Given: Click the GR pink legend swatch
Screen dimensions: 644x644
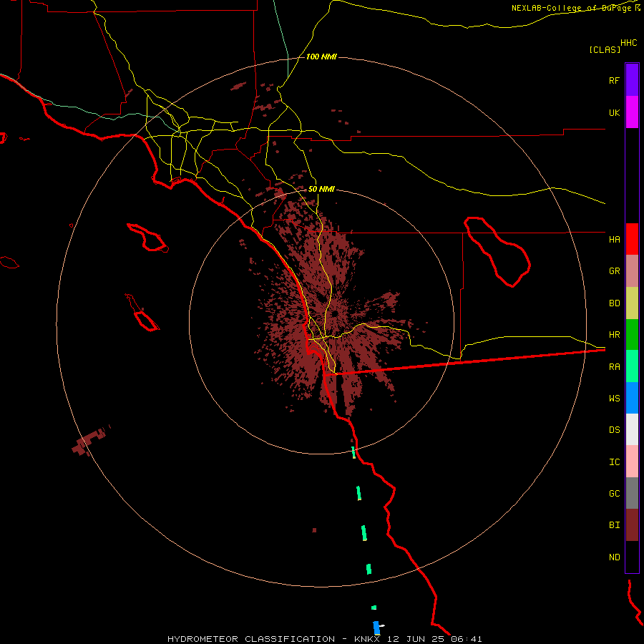Looking at the screenshot, I should point(632,271).
